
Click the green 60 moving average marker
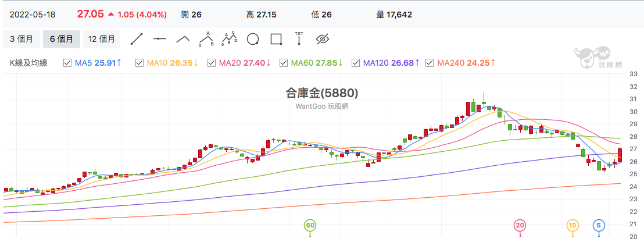pyautogui.click(x=310, y=226)
